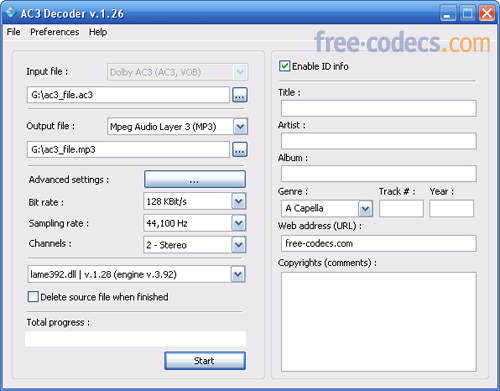The height and width of the screenshot is (391, 500).
Task: Click into the Title field
Action: [x=379, y=108]
